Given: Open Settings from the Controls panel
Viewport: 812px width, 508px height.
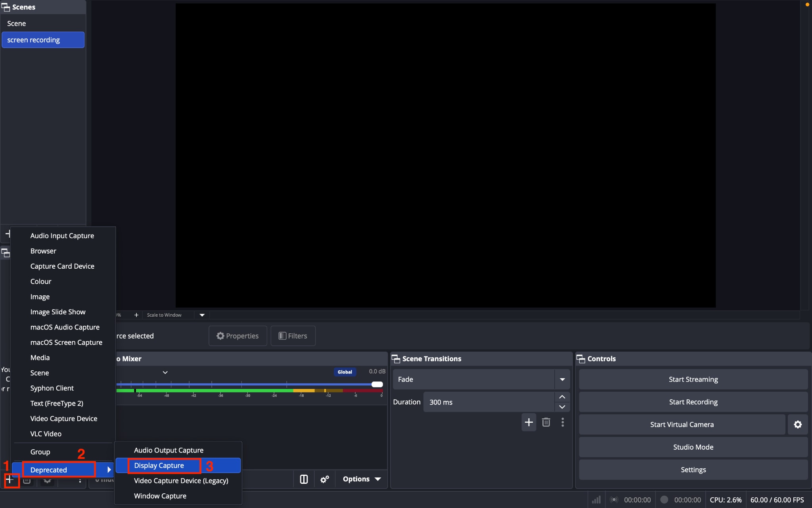Looking at the screenshot, I should coord(693,470).
